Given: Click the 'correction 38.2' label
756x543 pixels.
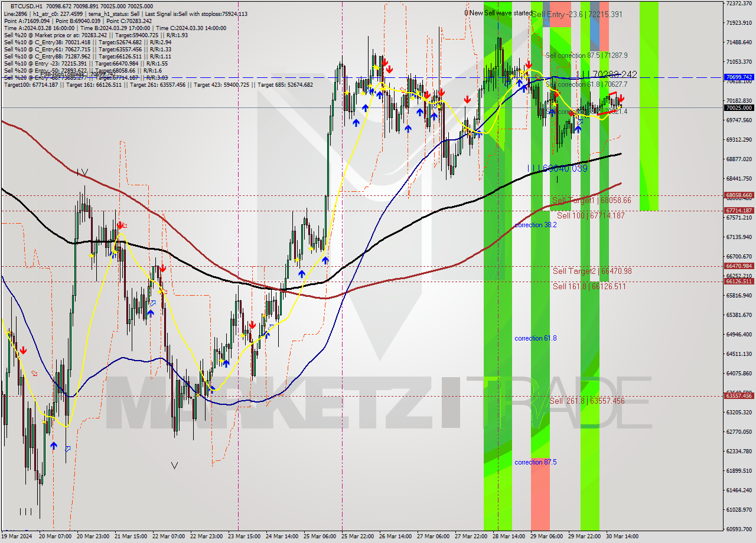Looking at the screenshot, I should tap(535, 225).
